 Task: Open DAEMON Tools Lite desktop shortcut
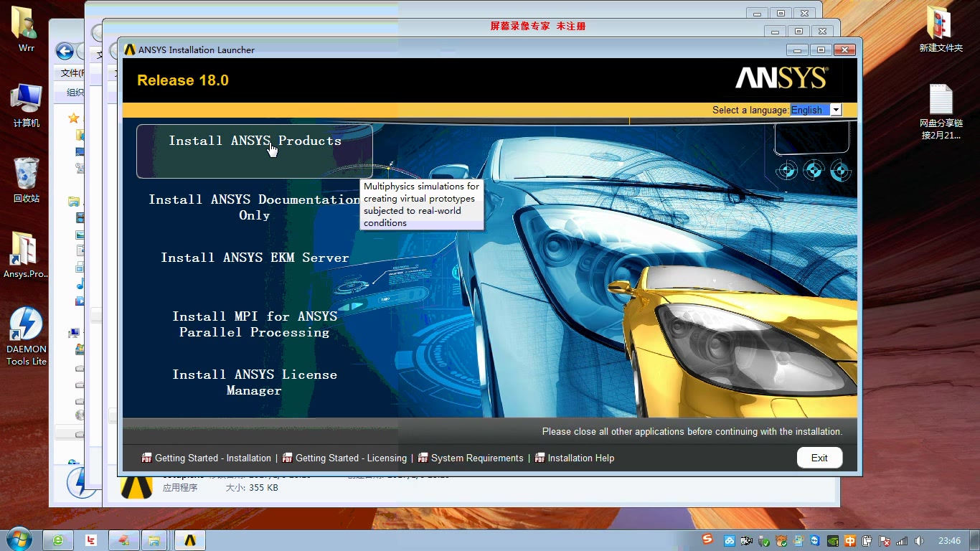(x=27, y=336)
